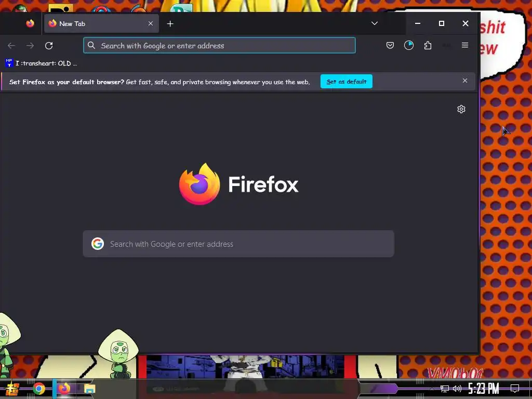Show hidden tray icons chevron
Screen dimensions: 532x399
432,389
